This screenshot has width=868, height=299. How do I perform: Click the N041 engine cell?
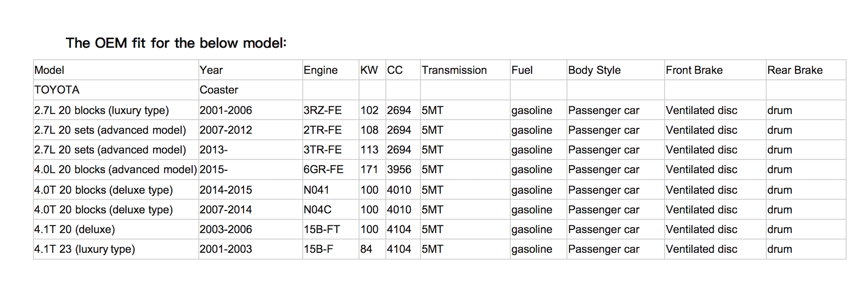330,189
